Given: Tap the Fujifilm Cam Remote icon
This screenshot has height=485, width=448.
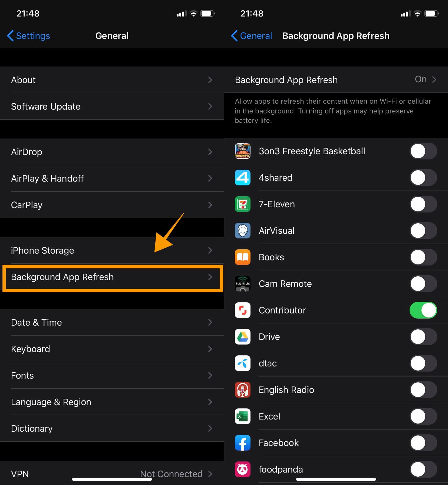Looking at the screenshot, I should point(242,284).
